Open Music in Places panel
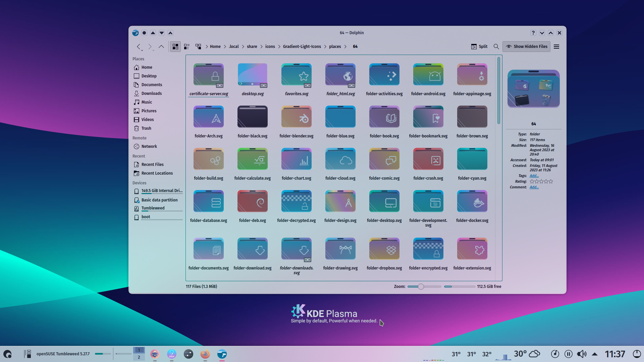 (158, 102)
